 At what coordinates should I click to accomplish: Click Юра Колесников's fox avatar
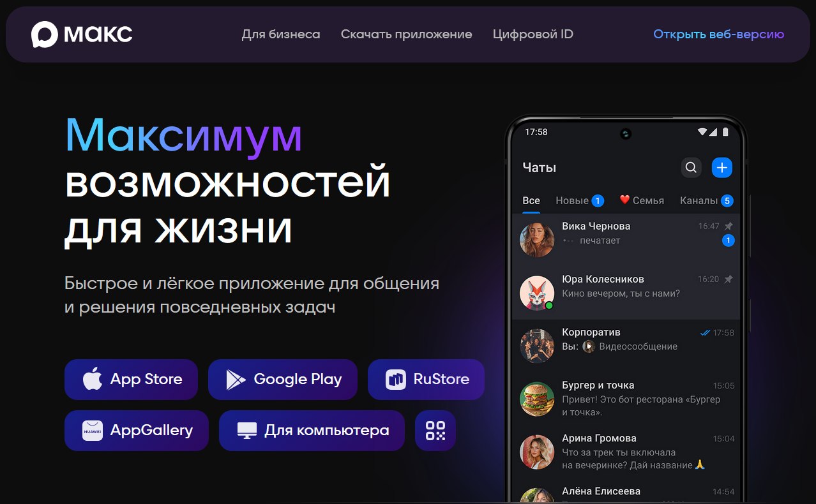pos(537,293)
